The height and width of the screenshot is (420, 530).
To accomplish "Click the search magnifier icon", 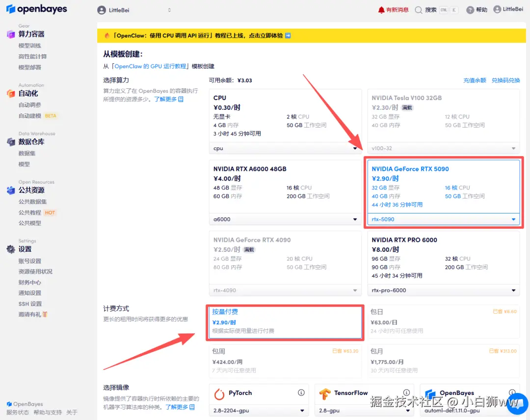I will [x=419, y=10].
